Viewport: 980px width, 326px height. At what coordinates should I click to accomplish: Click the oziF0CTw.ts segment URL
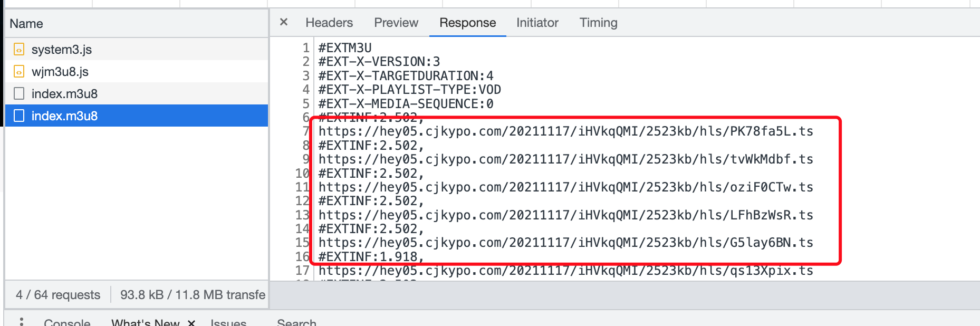[x=566, y=187]
